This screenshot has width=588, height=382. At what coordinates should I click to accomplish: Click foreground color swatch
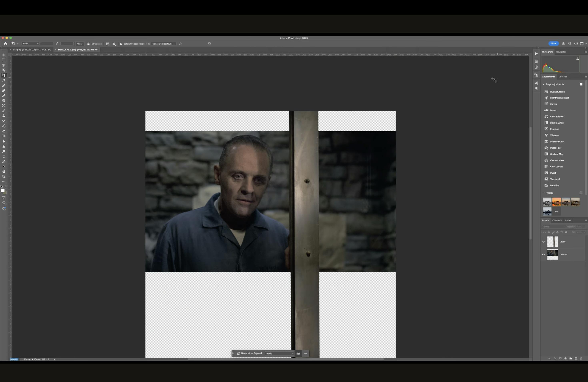[x=3, y=191]
